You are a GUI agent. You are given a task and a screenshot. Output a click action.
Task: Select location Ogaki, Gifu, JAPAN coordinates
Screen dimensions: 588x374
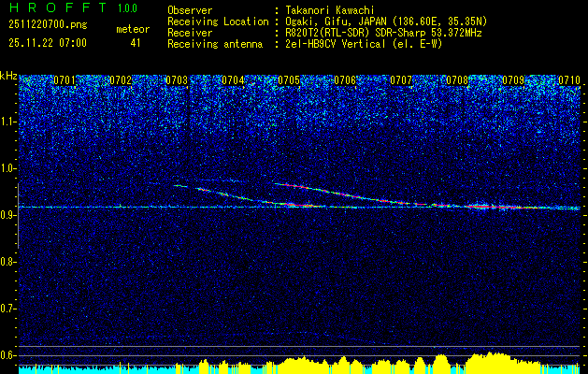tap(386, 22)
